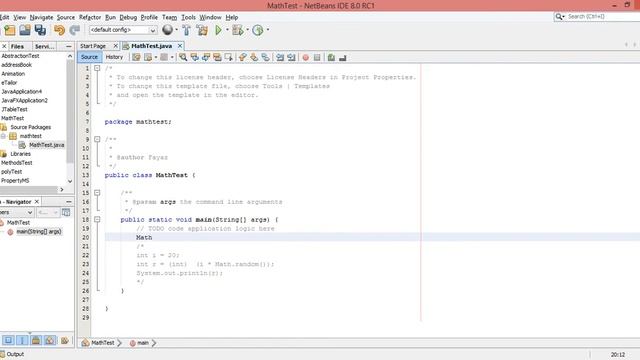Find previous occurrence in editor
The width and height of the screenshot is (640, 360).
click(x=194, y=57)
